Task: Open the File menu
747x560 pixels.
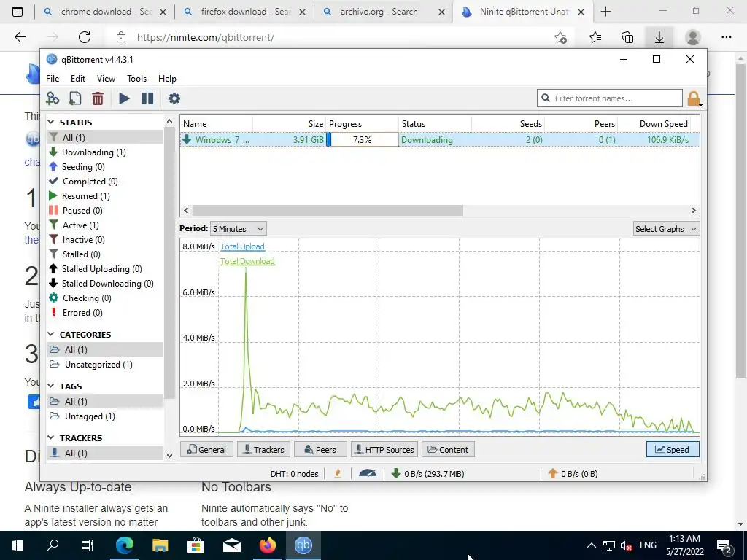Action: click(53, 79)
